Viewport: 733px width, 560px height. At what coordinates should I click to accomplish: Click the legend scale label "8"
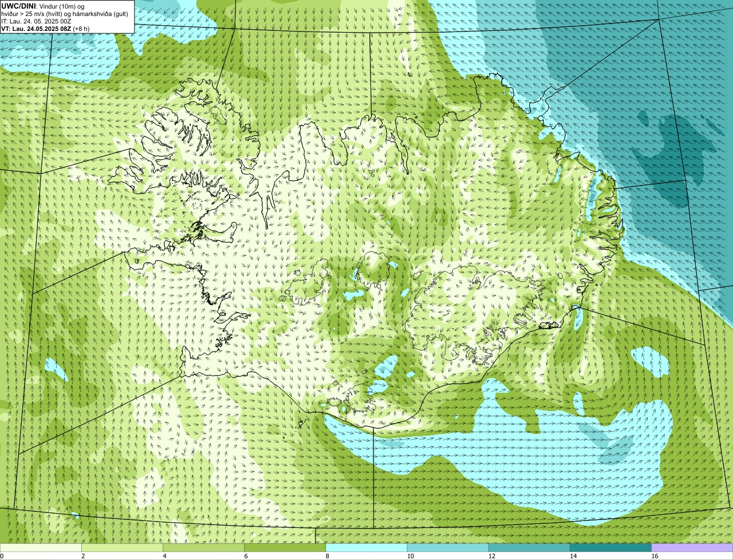(x=328, y=556)
